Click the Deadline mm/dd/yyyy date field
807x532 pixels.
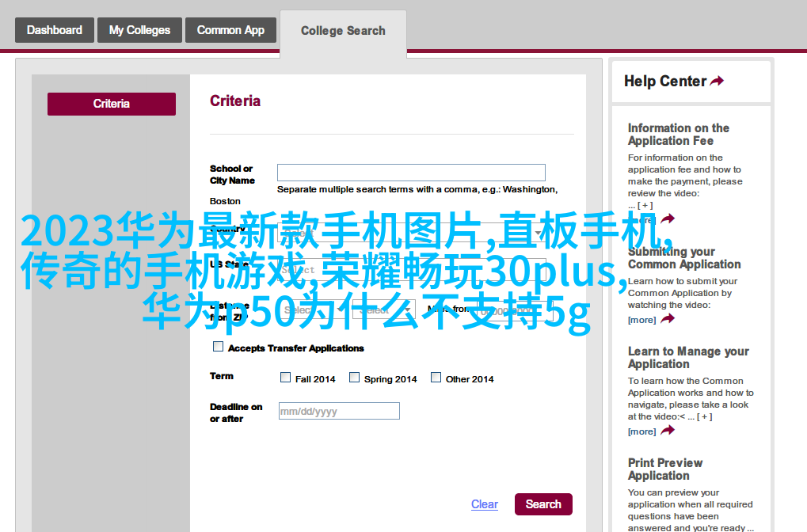(x=339, y=411)
